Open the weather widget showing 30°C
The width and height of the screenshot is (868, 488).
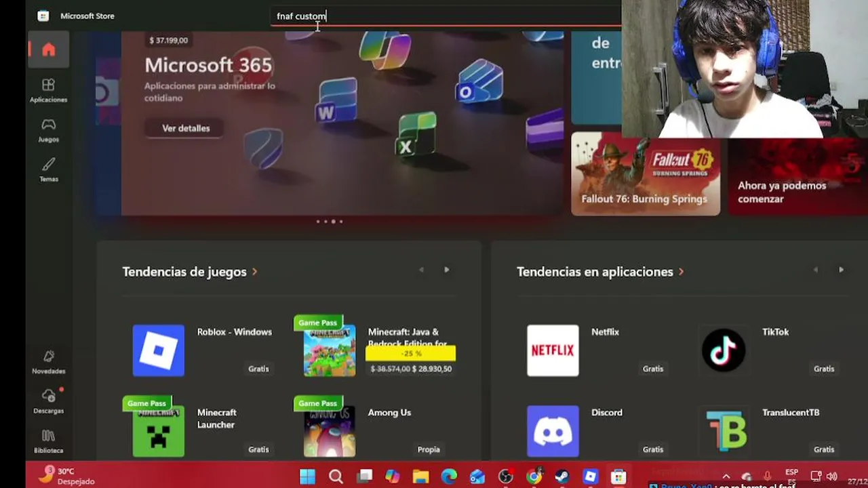click(66, 476)
